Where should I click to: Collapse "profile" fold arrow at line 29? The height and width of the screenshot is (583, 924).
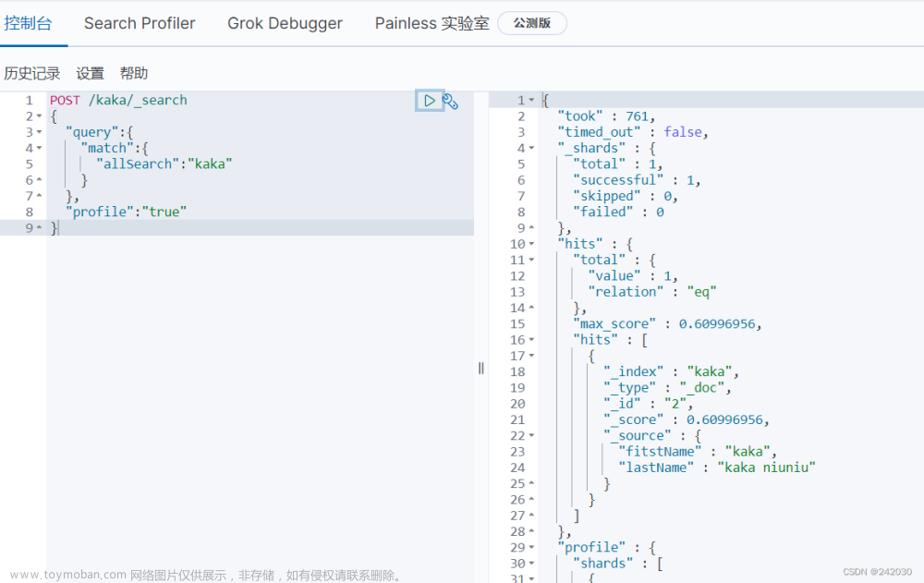(531, 547)
